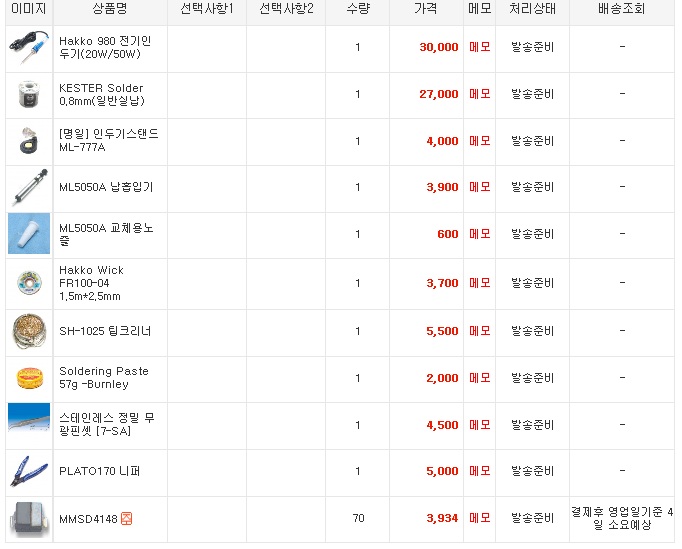This screenshot has width=682, height=549.
Task: Click the 처리상태 column header
Action: tap(532, 8)
